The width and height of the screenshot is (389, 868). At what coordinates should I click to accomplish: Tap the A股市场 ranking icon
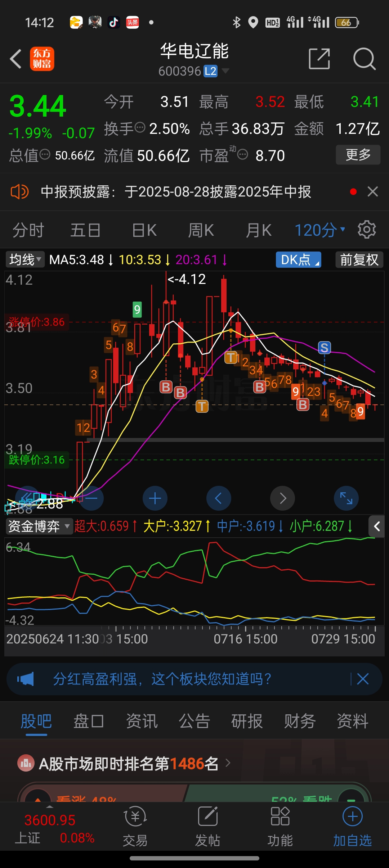[x=26, y=763]
